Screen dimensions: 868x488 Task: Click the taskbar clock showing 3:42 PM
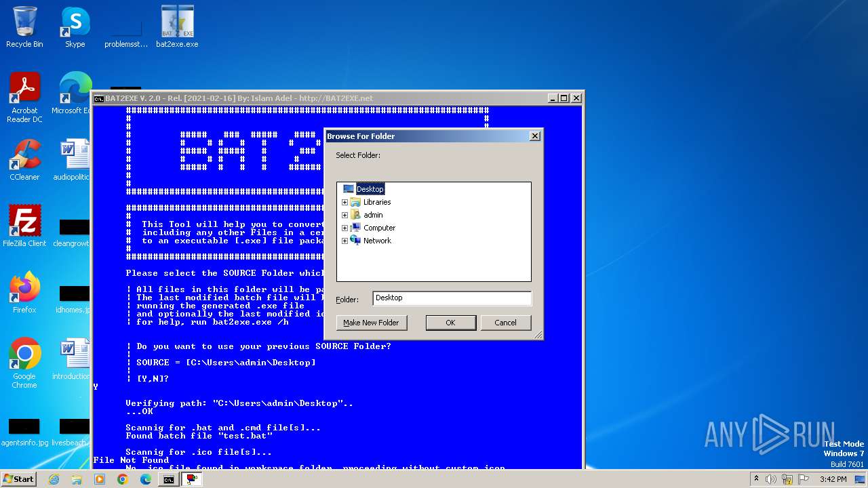833,479
